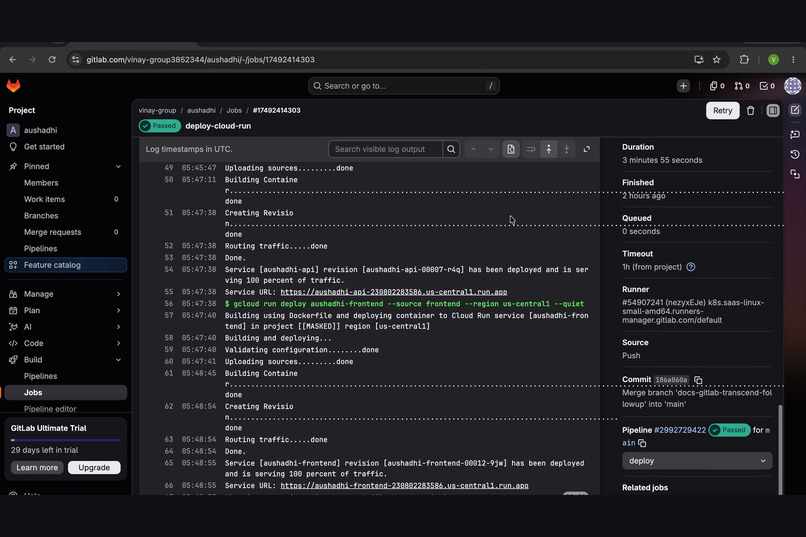Open the user avatar menu
Image resolution: width=806 pixels, height=537 pixels.
pos(792,86)
